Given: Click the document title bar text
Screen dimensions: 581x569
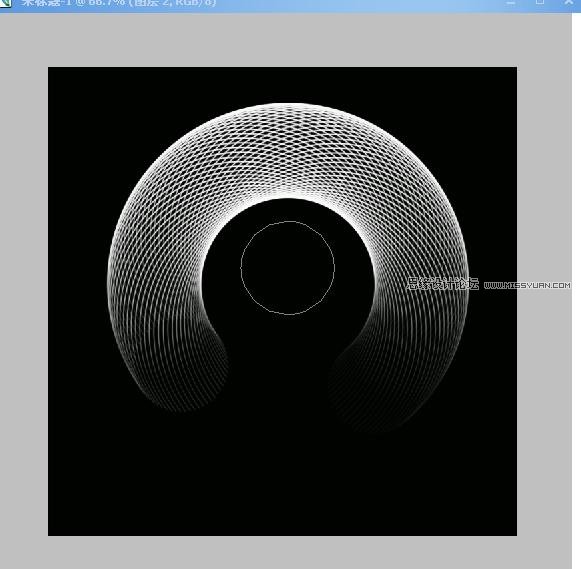Looking at the screenshot, I should point(119,2).
